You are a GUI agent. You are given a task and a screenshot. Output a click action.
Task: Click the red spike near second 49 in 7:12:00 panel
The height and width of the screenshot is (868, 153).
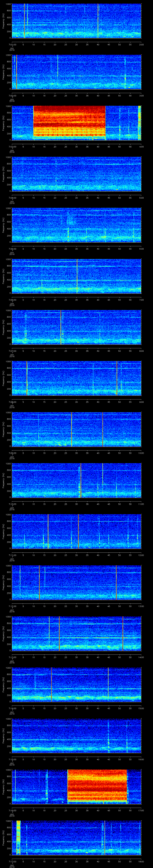pyautogui.click(x=116, y=582)
